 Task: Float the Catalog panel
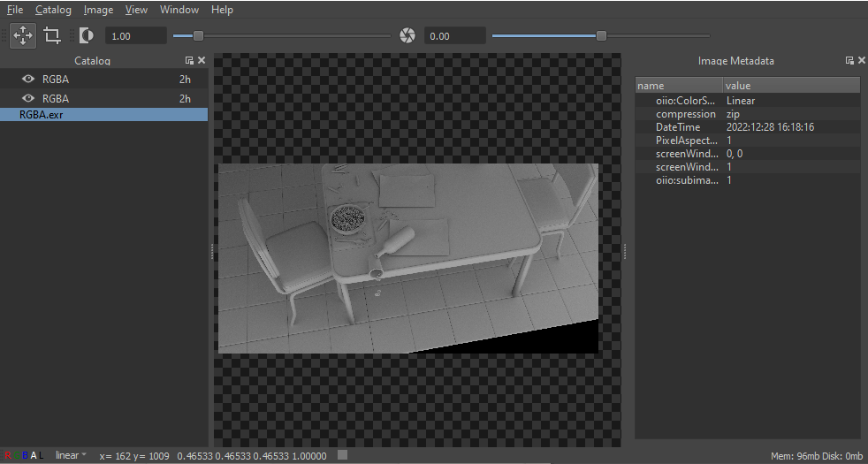(x=189, y=60)
